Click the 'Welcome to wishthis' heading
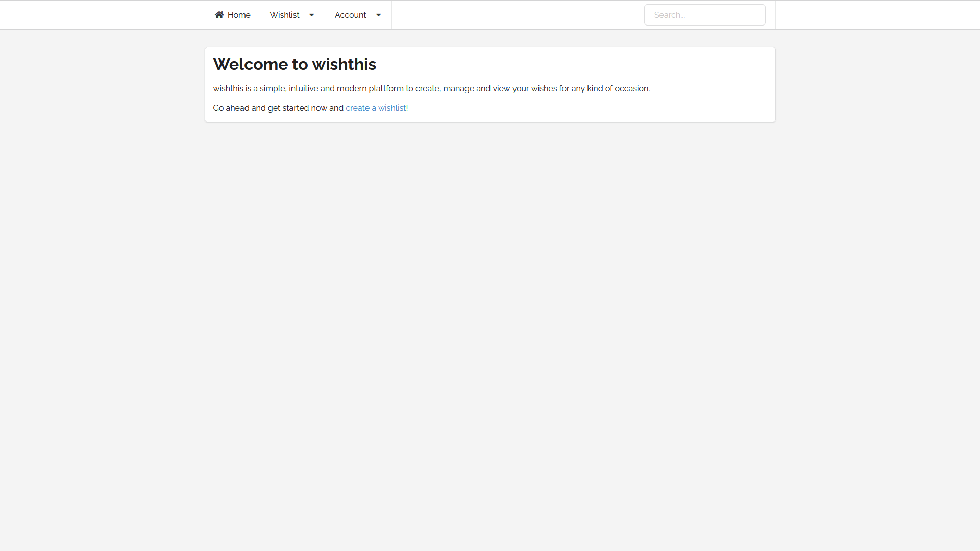This screenshot has width=980, height=551. coord(295,64)
